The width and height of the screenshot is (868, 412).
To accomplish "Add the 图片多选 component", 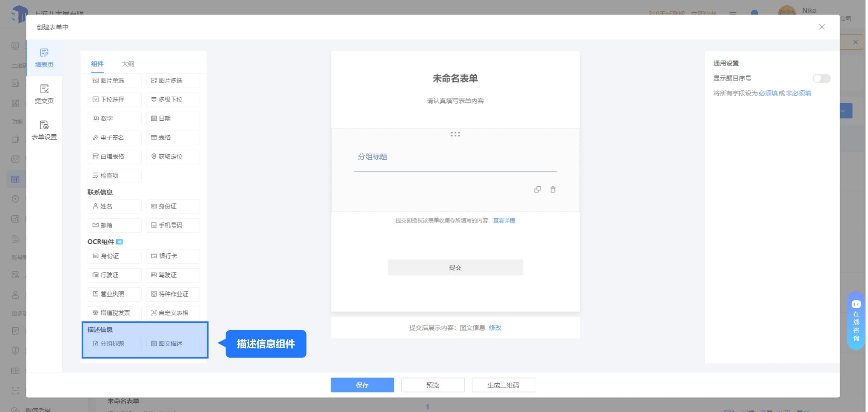I will click(x=173, y=81).
